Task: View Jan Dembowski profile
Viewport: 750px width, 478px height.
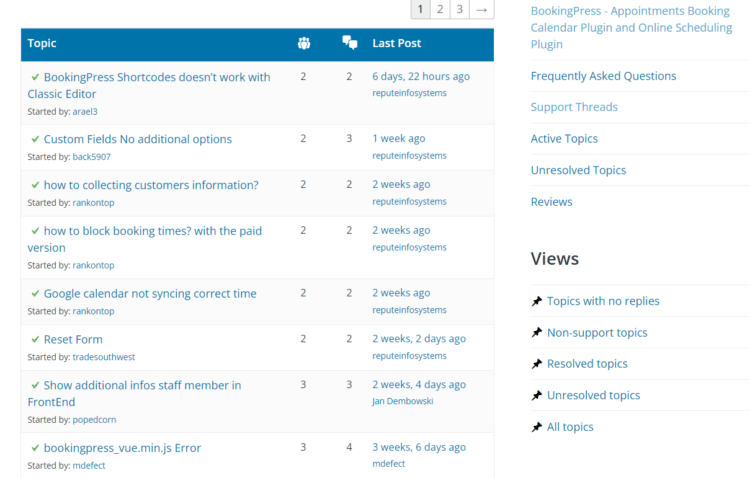Action: [x=403, y=401]
